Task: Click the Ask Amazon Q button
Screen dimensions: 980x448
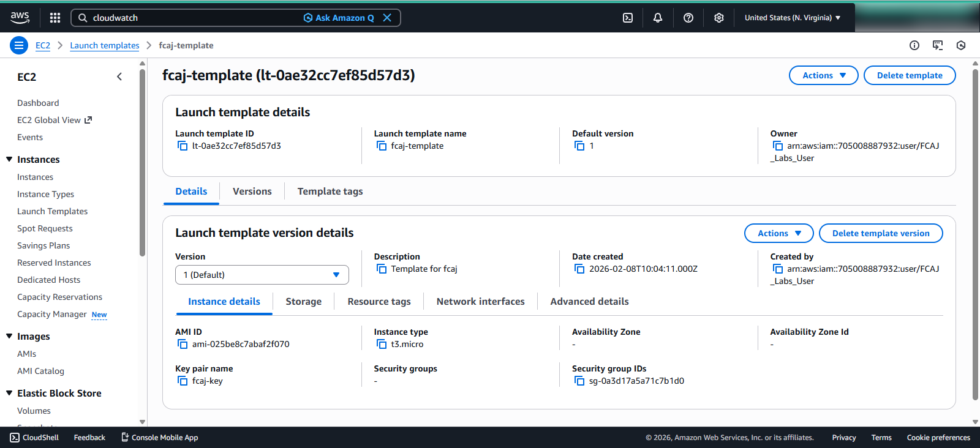Action: [339, 18]
